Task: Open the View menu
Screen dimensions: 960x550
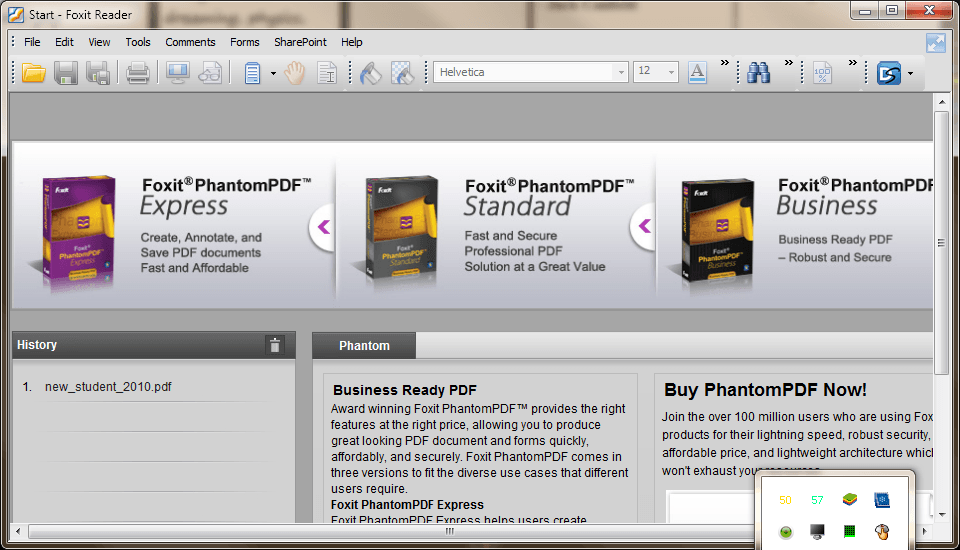Action: tap(99, 42)
